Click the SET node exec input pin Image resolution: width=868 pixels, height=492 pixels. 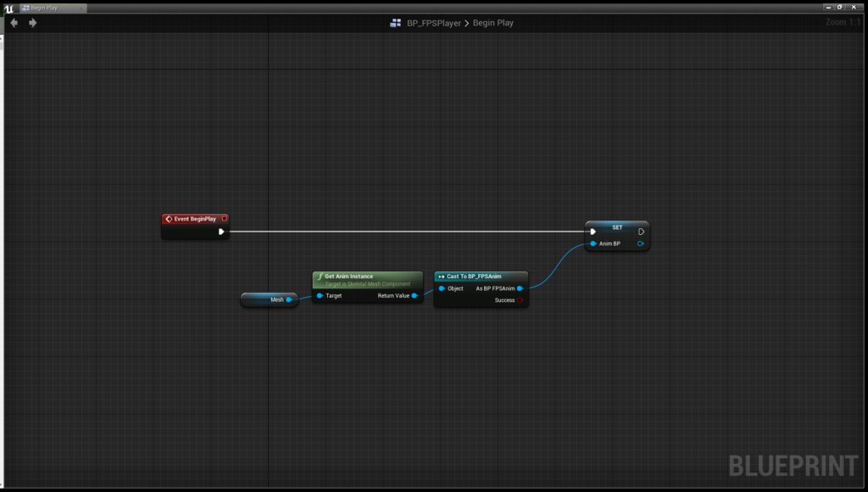(593, 232)
